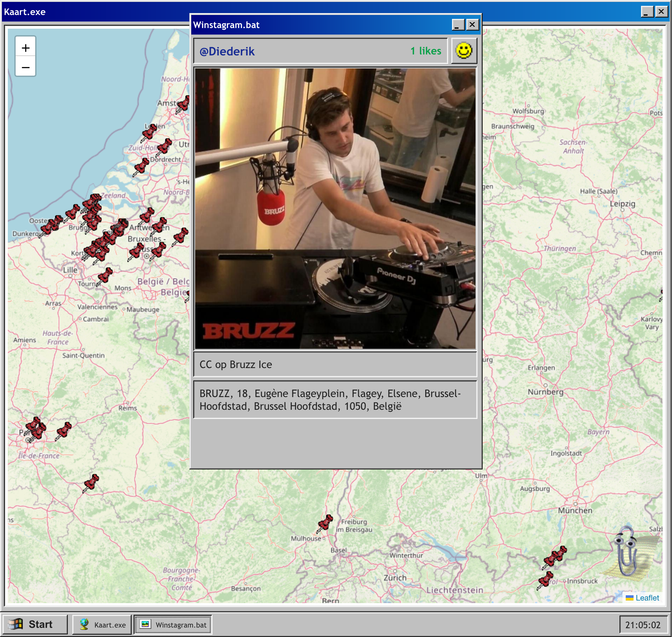Click the pushpin near Tournai
The width and height of the screenshot is (672, 637).
(x=105, y=276)
